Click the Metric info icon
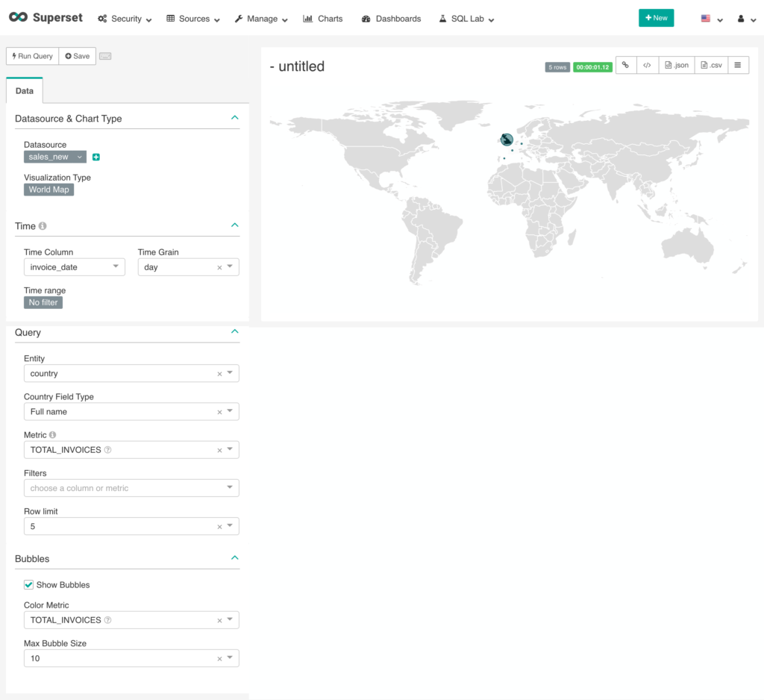The image size is (764, 700). click(x=53, y=435)
